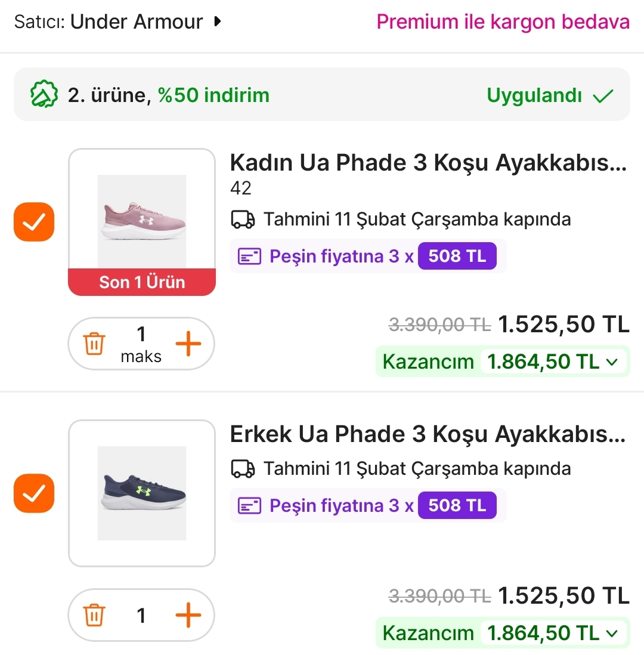Expand Kazancım savings for men's shoe
Screen dimensions: 644x655
pyautogui.click(x=611, y=632)
